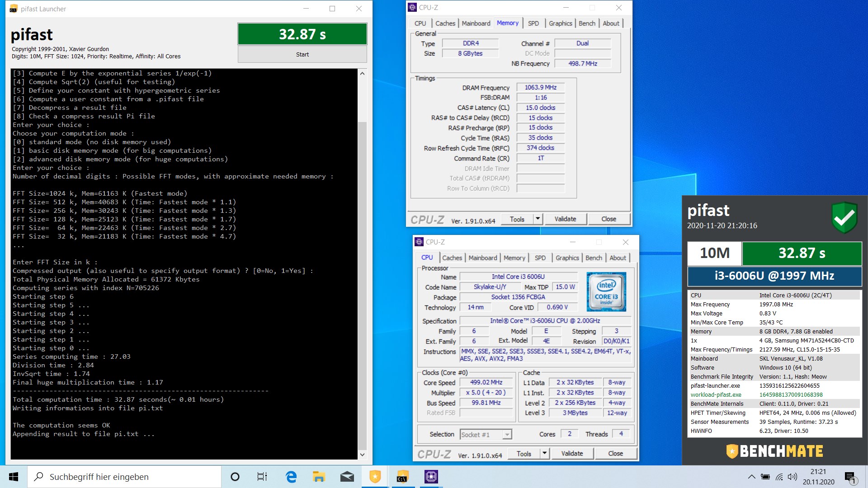Open SPD tab in lower CPU-Z window
868x488 pixels.
pyautogui.click(x=540, y=258)
